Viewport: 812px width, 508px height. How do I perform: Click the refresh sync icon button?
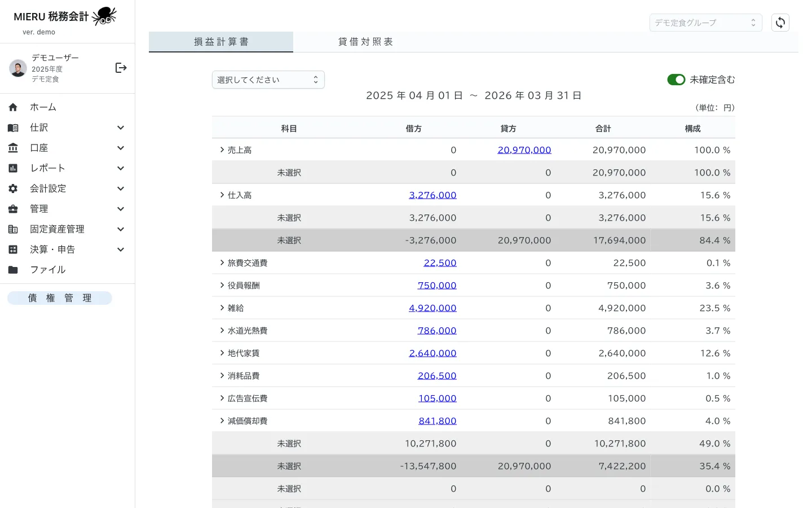point(780,23)
